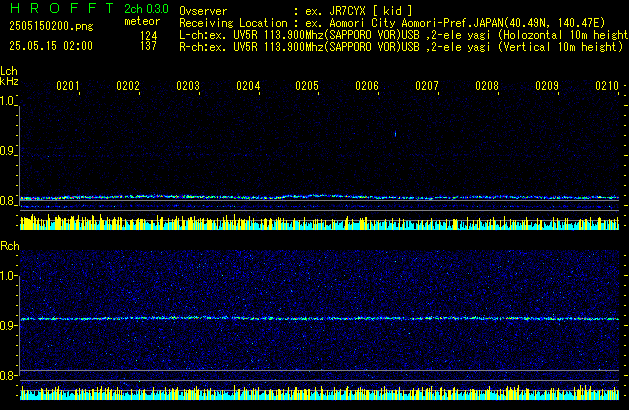Click the Rch channel label
Screen dimensions: 629x410
[10, 246]
